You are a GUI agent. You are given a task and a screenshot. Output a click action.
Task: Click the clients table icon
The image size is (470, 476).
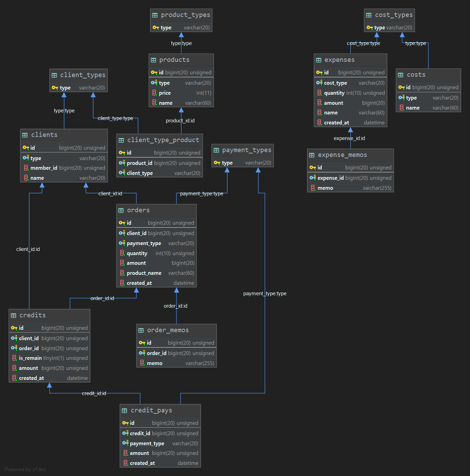25,135
